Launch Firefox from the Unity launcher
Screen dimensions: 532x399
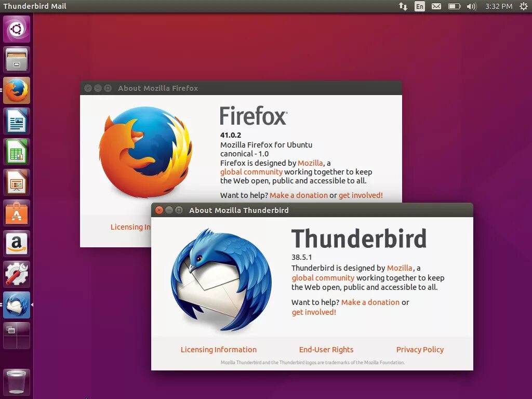(x=17, y=90)
